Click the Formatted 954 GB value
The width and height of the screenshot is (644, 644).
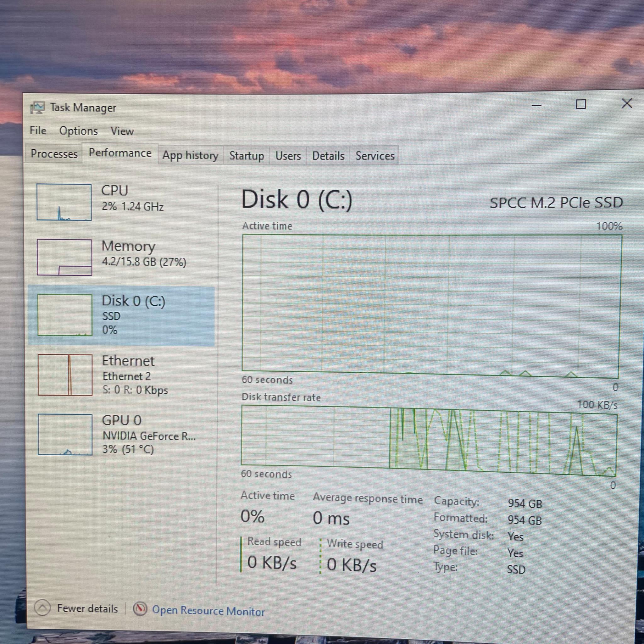pos(525,520)
